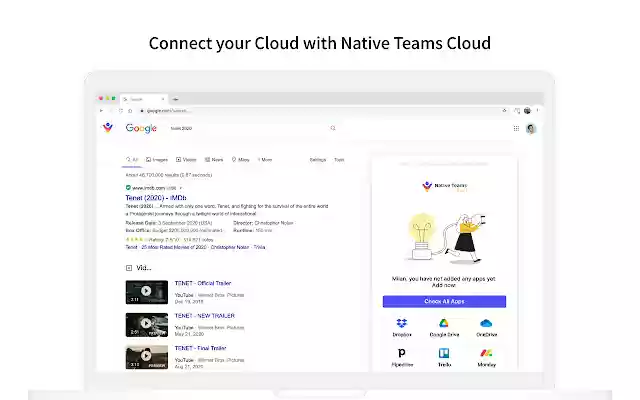Image resolution: width=640 pixels, height=400 pixels.
Task: Play the TENET - NEW TRAILER thumbnail
Action: [146, 324]
